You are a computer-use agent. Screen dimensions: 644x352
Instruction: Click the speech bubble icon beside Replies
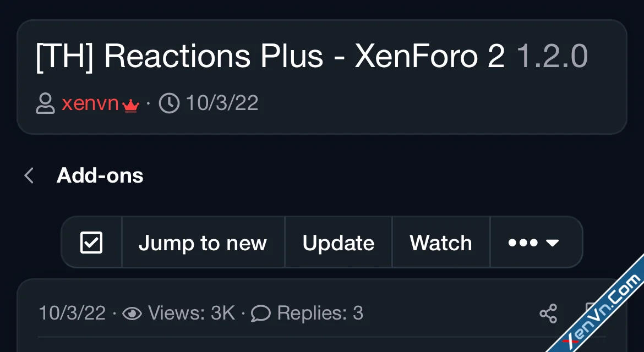click(261, 313)
